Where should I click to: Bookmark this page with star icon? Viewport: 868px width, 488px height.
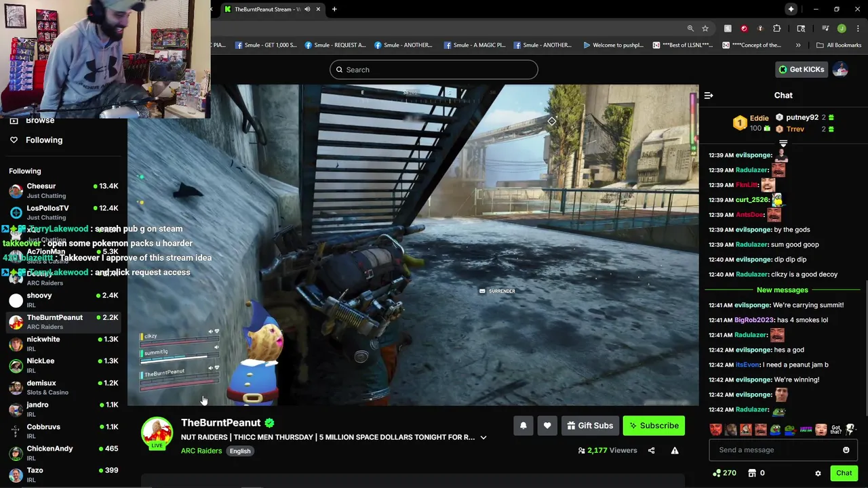pos(705,28)
